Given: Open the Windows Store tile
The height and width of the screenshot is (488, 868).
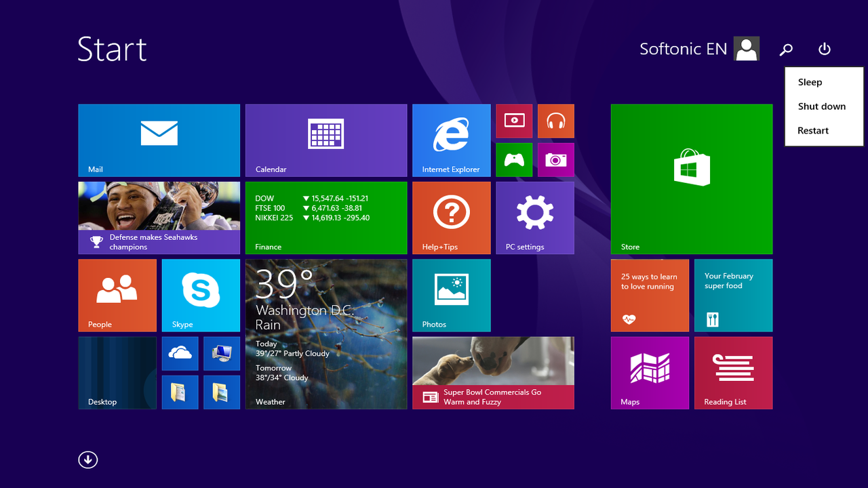Looking at the screenshot, I should click(x=691, y=178).
